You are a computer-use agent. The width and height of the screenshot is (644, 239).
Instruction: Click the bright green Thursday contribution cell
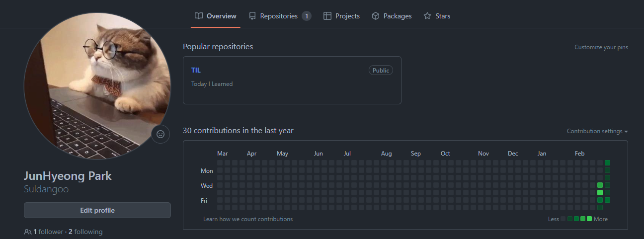pos(600,193)
